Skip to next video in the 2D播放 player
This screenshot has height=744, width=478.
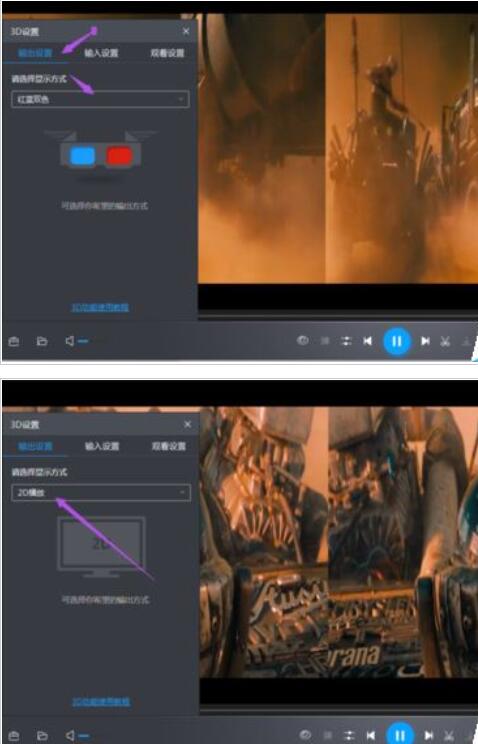429,735
